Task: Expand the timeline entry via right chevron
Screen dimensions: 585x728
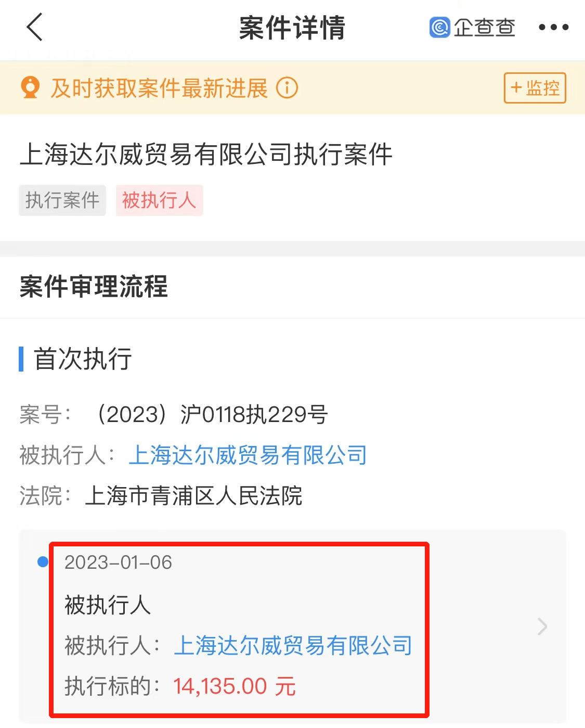Action: (x=542, y=627)
